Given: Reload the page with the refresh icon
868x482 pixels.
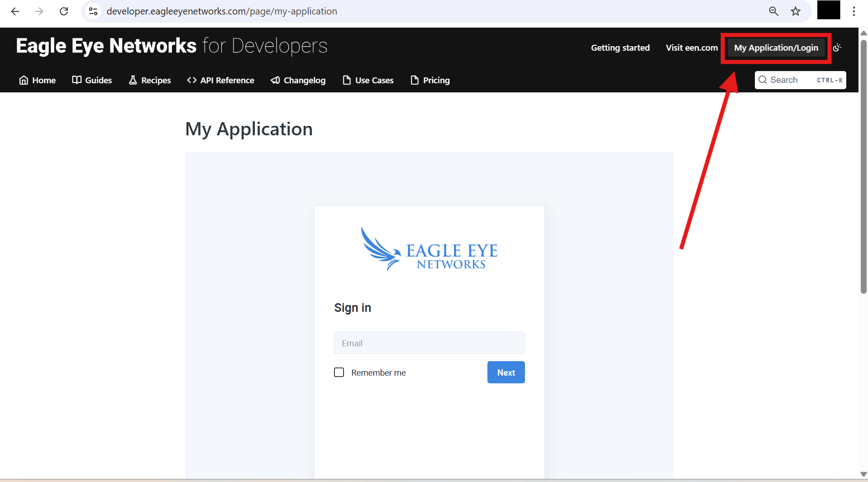Looking at the screenshot, I should pyautogui.click(x=64, y=11).
